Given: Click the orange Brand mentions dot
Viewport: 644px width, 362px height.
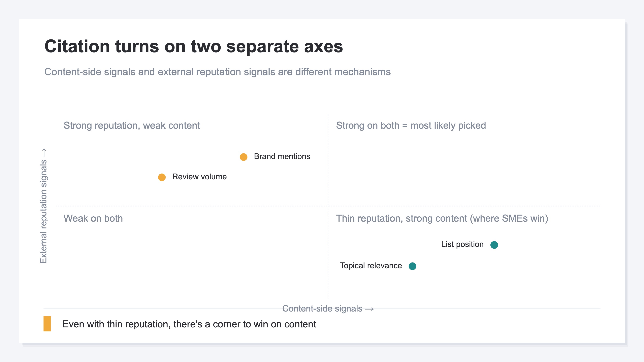Looking at the screenshot, I should tap(244, 157).
